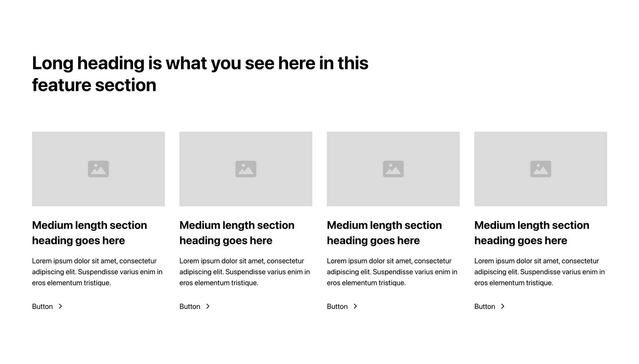The image size is (639, 364).
Task: Click the image icon in the second card
Action: 246,169
